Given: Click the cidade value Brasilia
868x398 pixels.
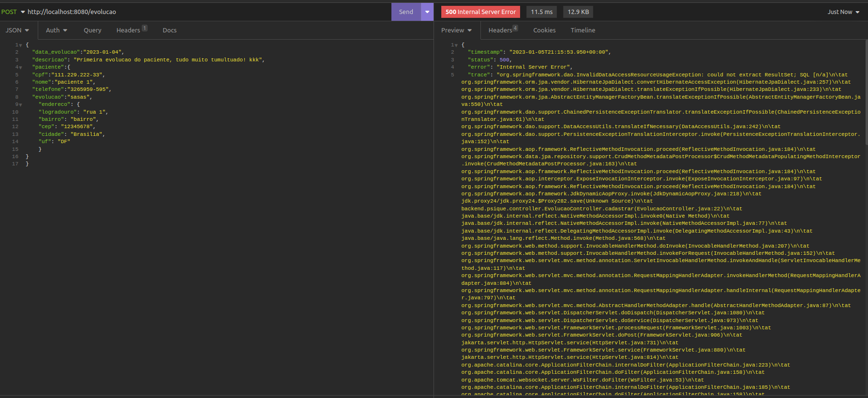Looking at the screenshot, I should (x=86, y=134).
